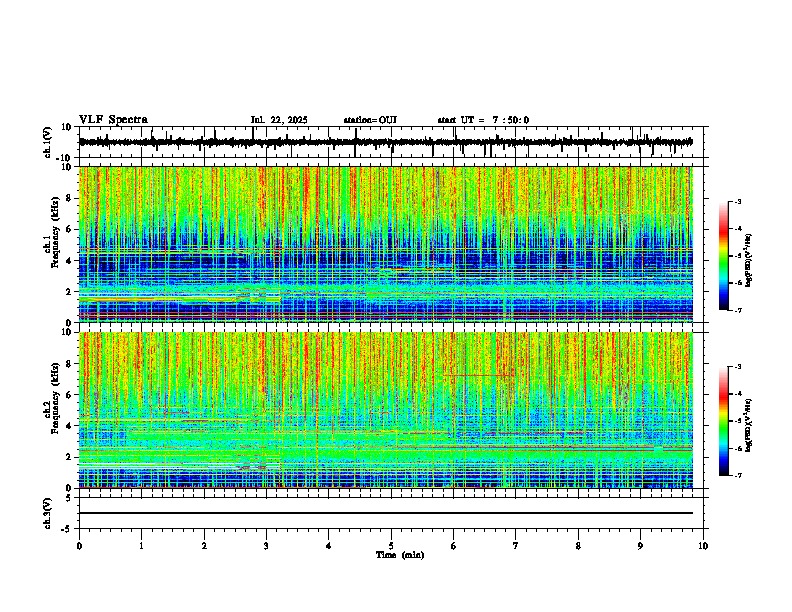The width and height of the screenshot is (792, 612).
Task: Click the 'Time (min)' axis label
Action: pos(400,555)
